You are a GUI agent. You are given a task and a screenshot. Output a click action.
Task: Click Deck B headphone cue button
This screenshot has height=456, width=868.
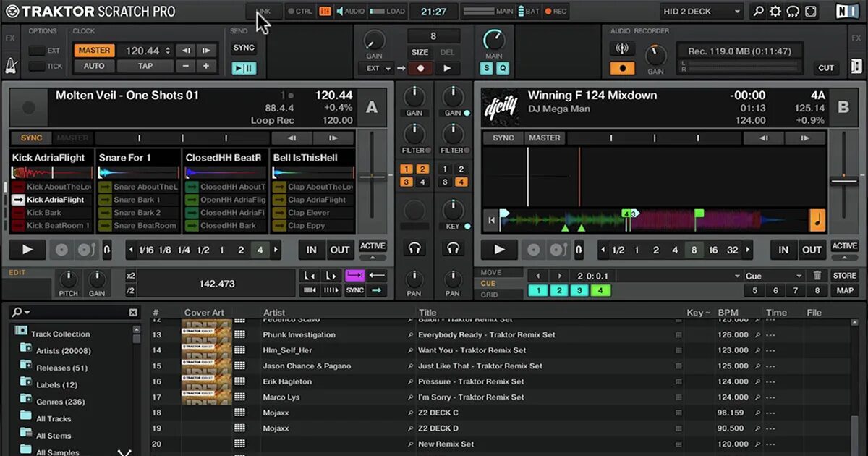tap(454, 248)
